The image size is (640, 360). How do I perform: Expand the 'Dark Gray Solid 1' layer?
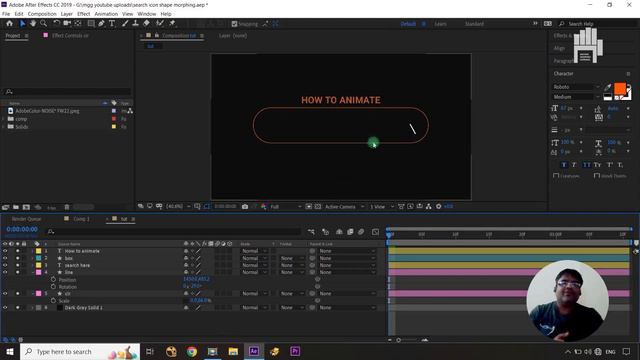pyautogui.click(x=32, y=308)
